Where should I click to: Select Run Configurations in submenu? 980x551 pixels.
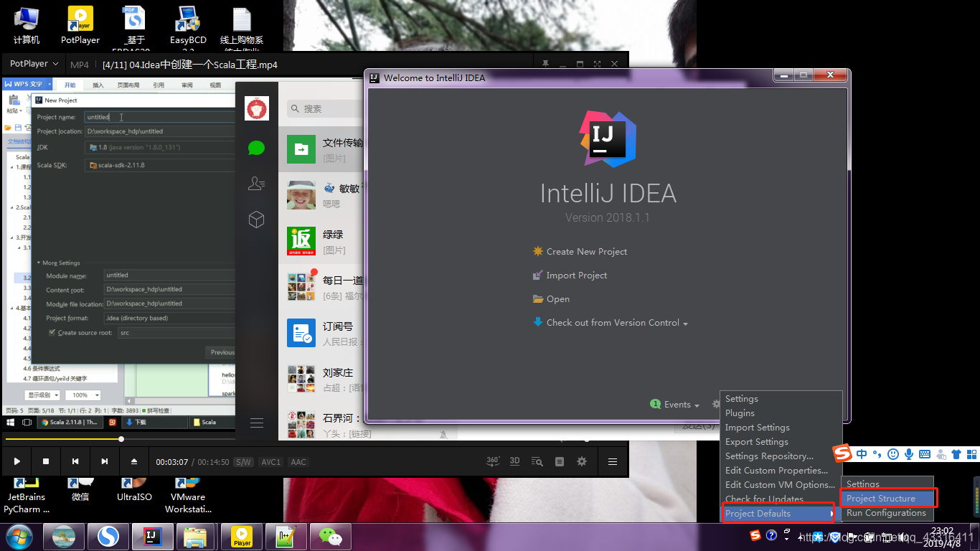pos(886,513)
